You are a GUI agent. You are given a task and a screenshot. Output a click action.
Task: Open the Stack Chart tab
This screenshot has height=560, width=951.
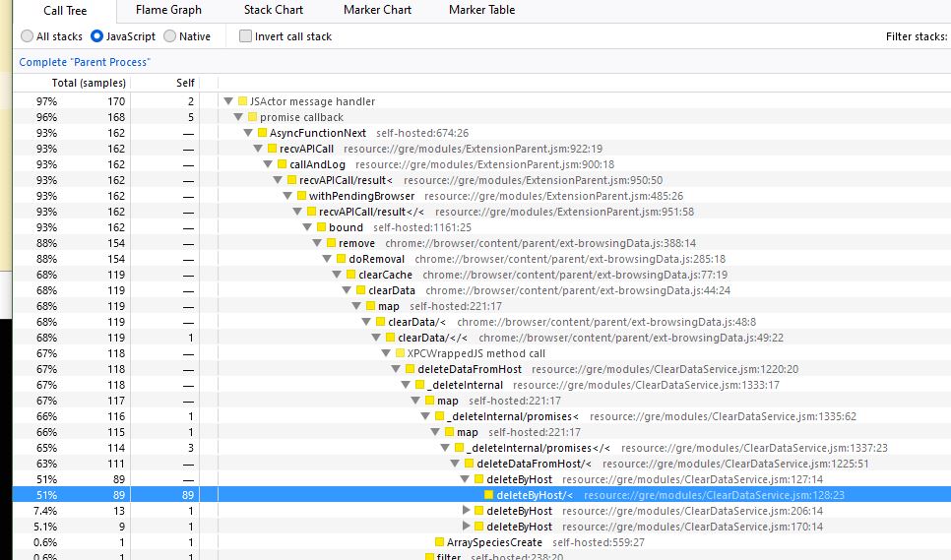coord(274,10)
